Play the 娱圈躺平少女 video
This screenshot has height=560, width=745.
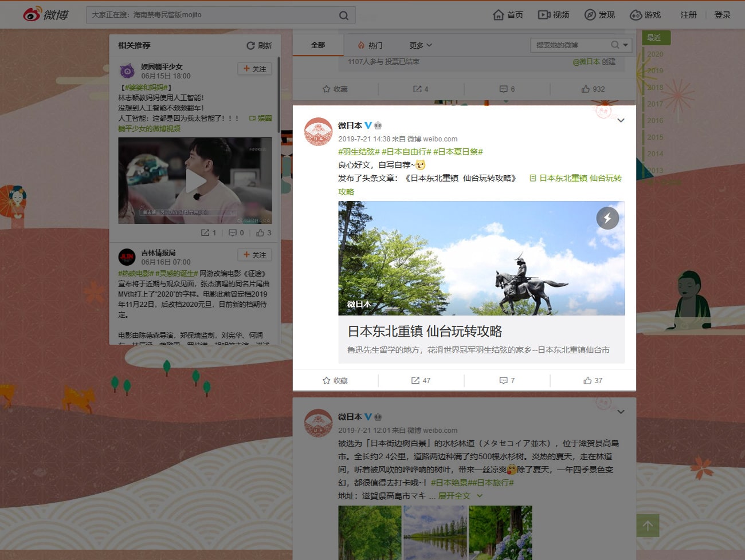click(x=195, y=181)
